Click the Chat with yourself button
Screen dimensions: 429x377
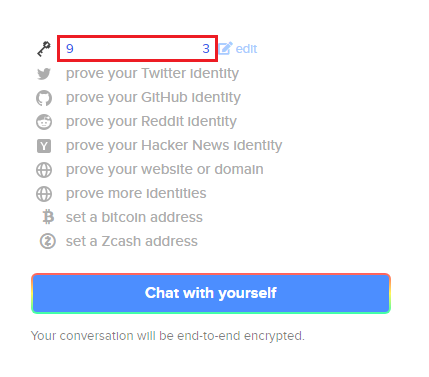coord(211,293)
